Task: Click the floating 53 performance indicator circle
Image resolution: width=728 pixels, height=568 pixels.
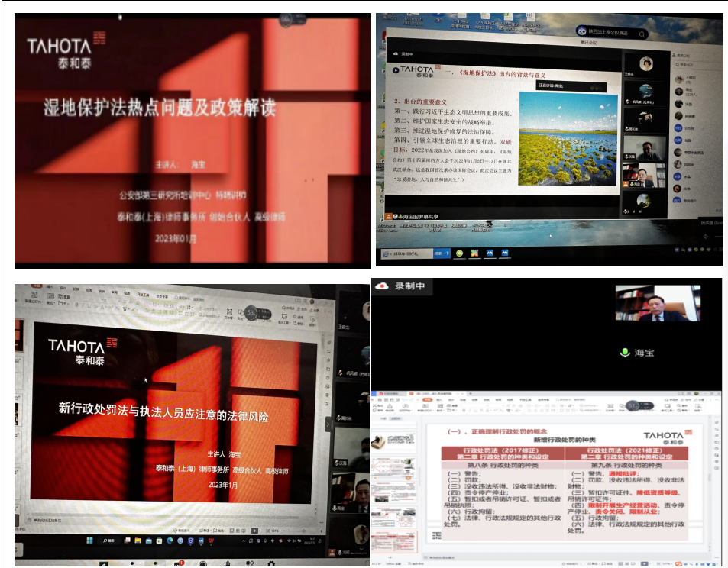Action: point(251,311)
